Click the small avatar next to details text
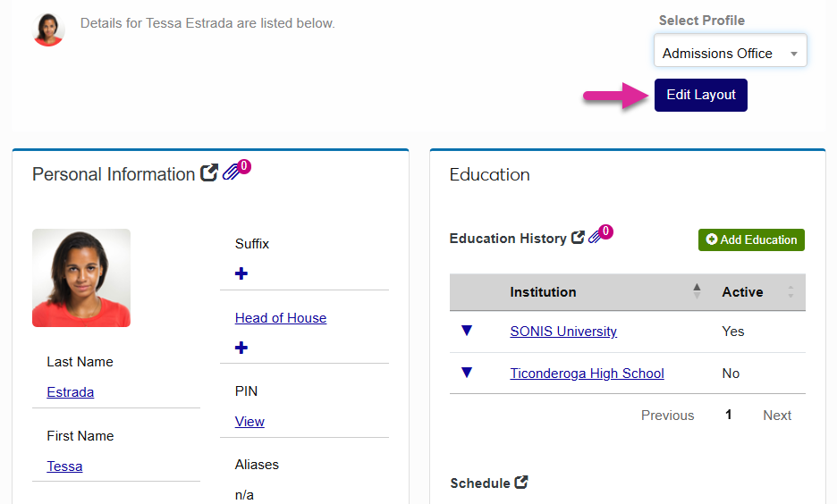This screenshot has height=504, width=837. [x=48, y=29]
